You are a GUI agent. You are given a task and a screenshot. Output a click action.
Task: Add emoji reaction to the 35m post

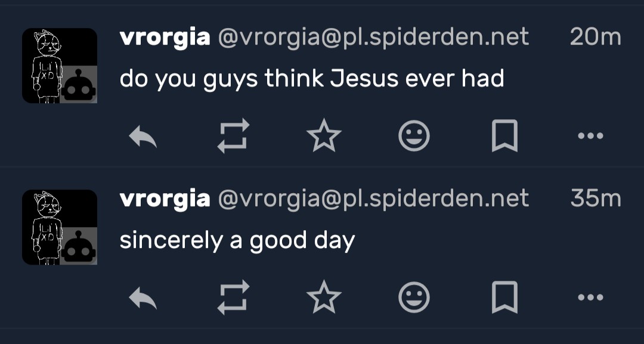click(x=414, y=297)
